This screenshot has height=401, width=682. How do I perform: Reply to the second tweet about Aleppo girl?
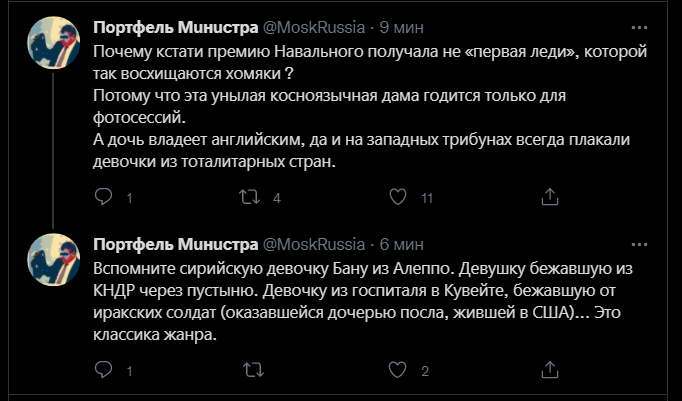click(x=104, y=370)
